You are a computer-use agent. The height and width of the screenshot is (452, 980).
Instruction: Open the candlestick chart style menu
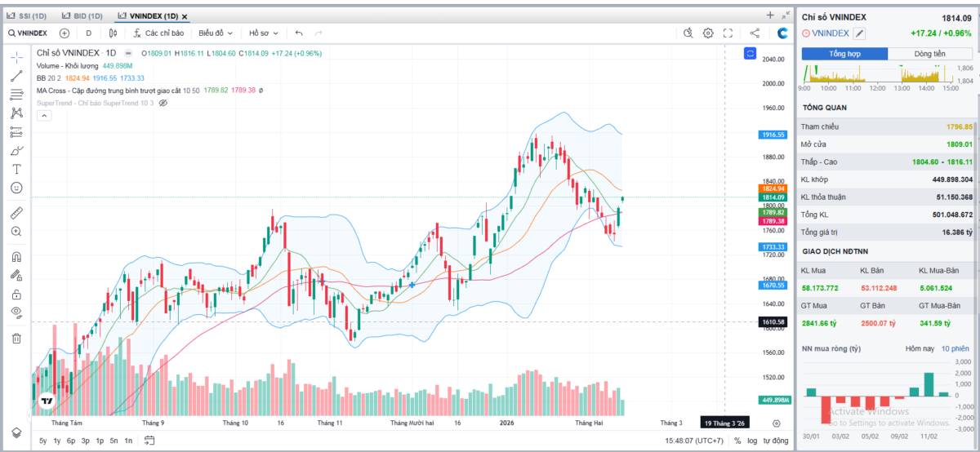click(114, 33)
